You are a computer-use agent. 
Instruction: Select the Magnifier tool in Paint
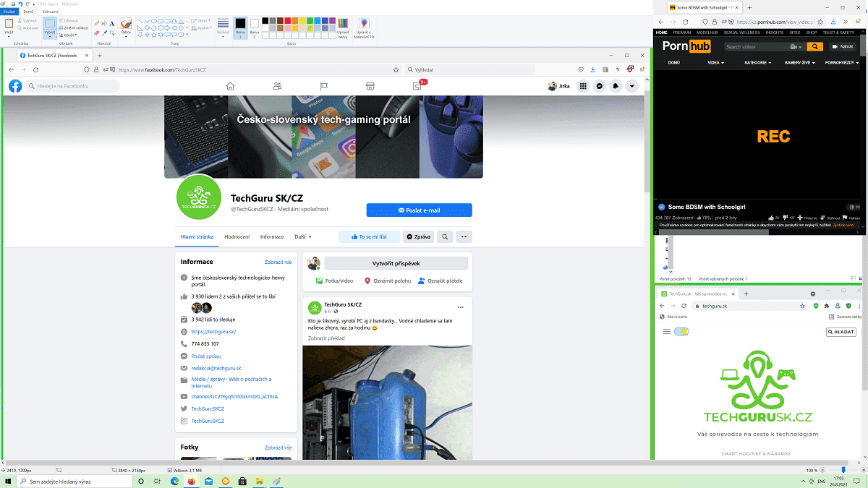112,33
